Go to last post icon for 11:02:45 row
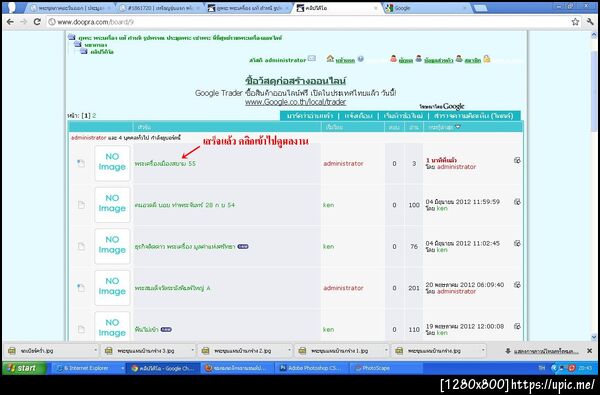The width and height of the screenshot is (600, 395). point(517,243)
